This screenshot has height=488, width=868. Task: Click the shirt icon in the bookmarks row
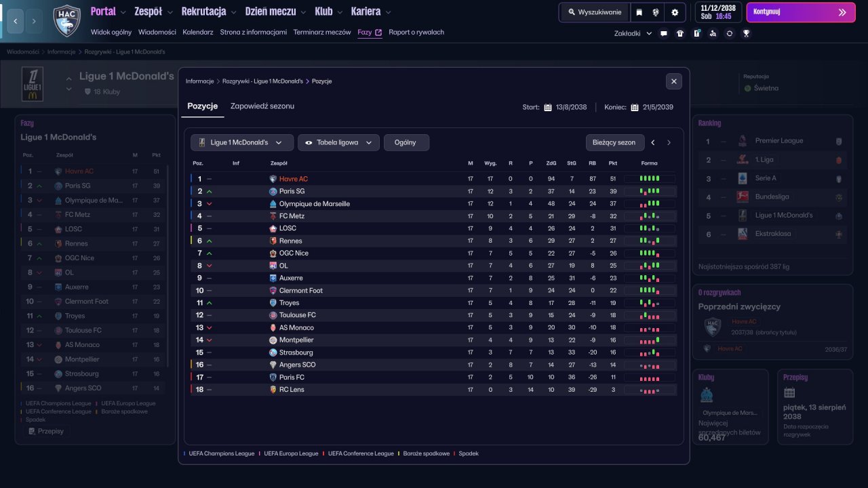(680, 33)
